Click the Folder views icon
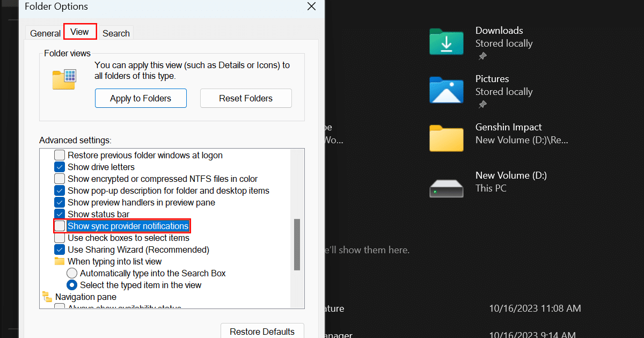Image resolution: width=644 pixels, height=338 pixels. tap(64, 78)
